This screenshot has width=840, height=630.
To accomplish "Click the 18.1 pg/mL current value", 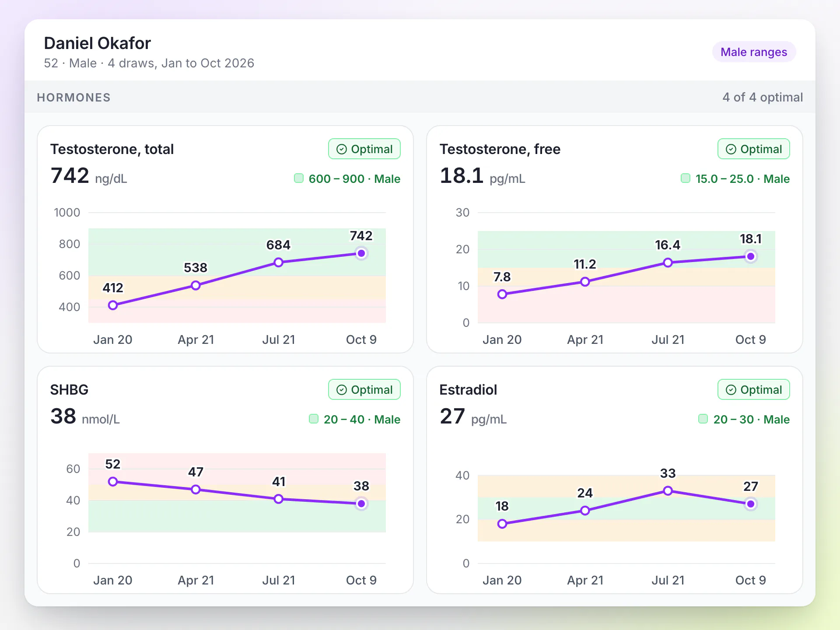I will pyautogui.click(x=483, y=176).
